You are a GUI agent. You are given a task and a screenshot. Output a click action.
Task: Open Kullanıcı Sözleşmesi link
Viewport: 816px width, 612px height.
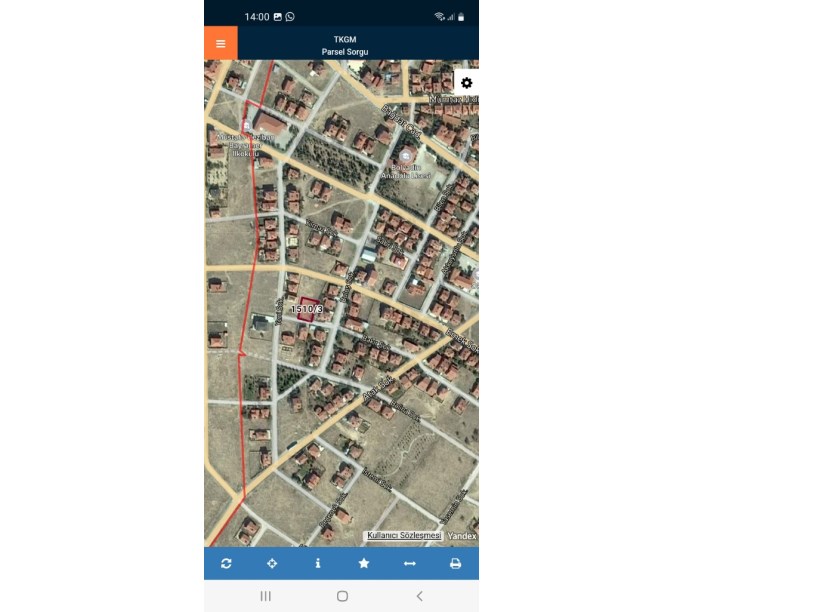pyautogui.click(x=404, y=536)
